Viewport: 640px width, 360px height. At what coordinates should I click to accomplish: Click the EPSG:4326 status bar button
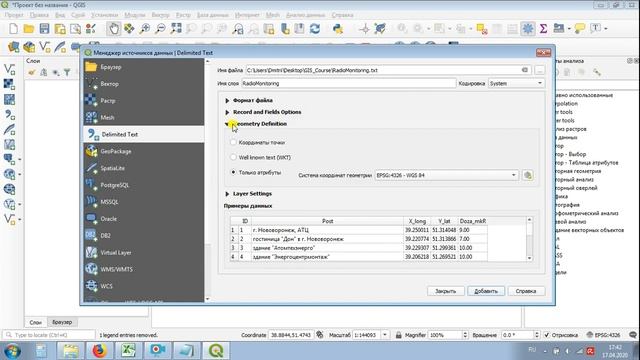(604, 335)
